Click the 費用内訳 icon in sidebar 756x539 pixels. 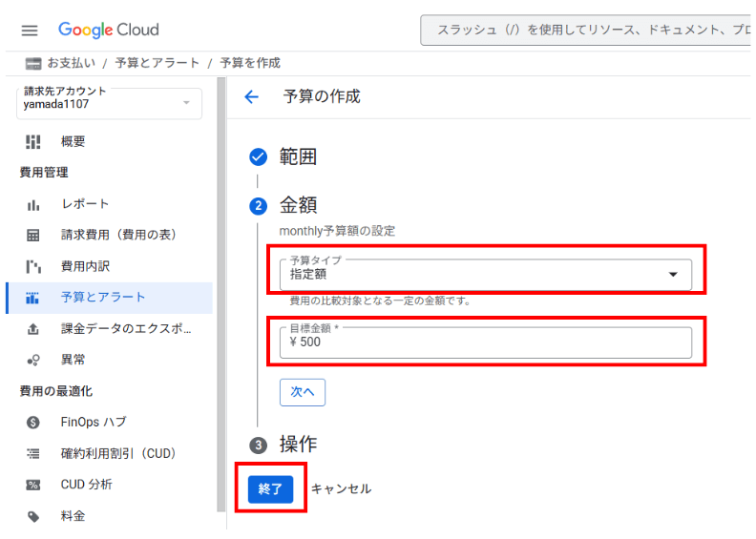tap(33, 266)
